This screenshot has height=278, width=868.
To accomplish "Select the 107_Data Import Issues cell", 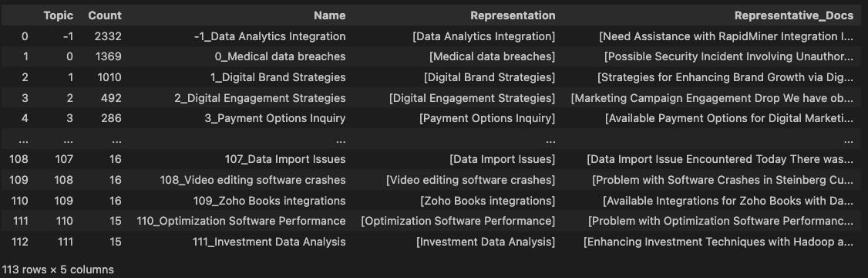I will coord(285,159).
